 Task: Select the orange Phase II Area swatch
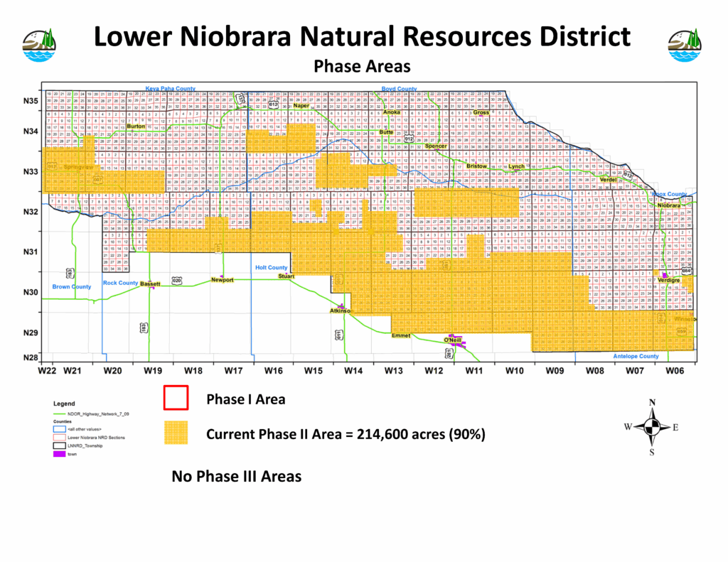[176, 433]
